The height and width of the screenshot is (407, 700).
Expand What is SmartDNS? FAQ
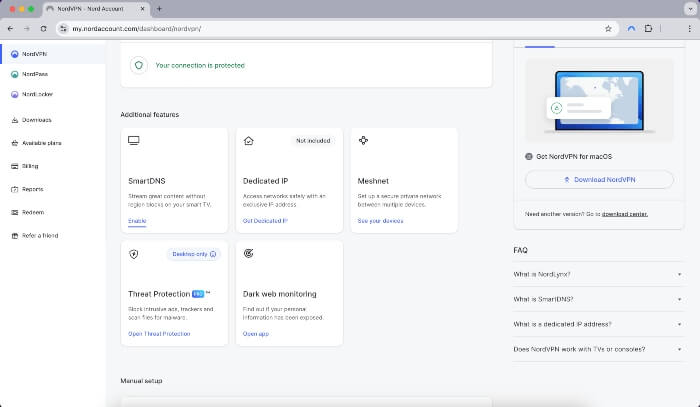pyautogui.click(x=598, y=299)
